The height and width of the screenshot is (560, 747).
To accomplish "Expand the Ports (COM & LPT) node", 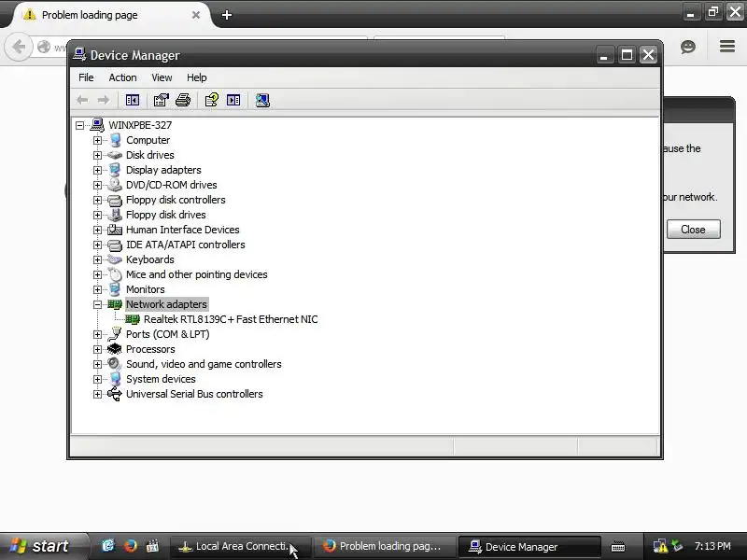I will coord(98,334).
